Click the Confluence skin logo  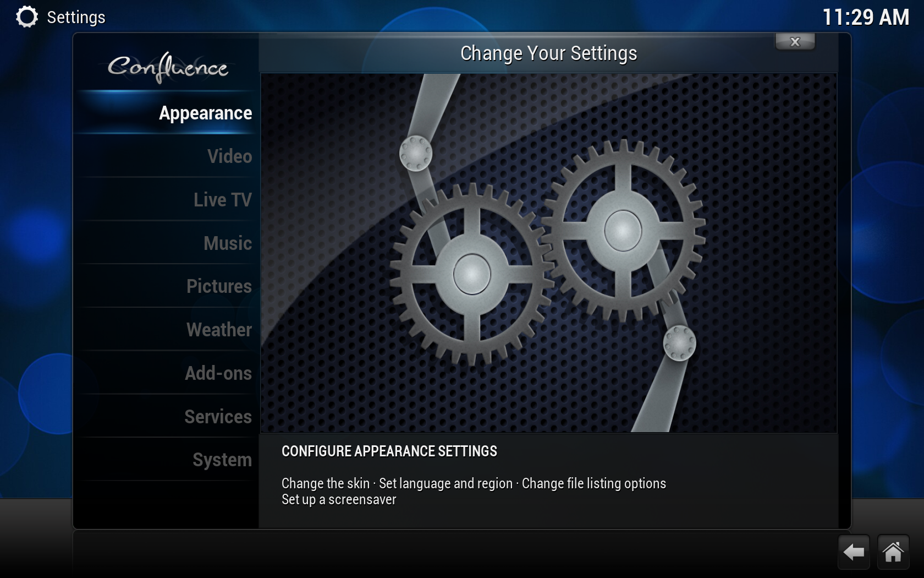[x=168, y=67]
